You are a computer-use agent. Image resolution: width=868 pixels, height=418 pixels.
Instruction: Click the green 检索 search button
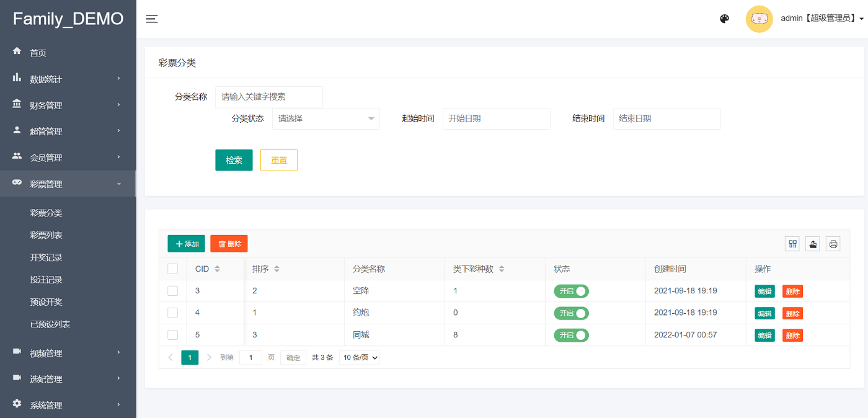coord(234,160)
